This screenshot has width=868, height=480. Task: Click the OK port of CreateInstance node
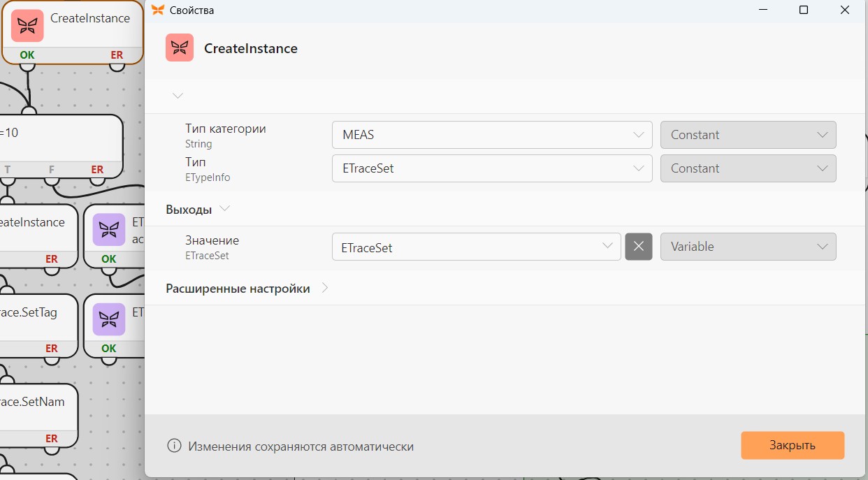point(27,54)
